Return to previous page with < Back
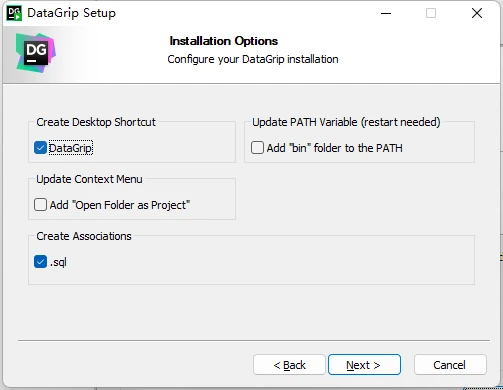The height and width of the screenshot is (390, 503). [x=289, y=365]
